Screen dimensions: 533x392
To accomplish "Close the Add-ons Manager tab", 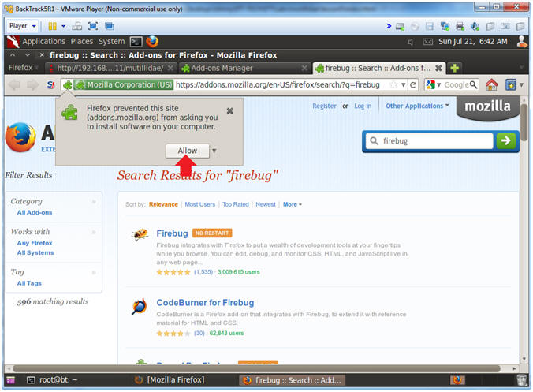I will click(x=304, y=68).
